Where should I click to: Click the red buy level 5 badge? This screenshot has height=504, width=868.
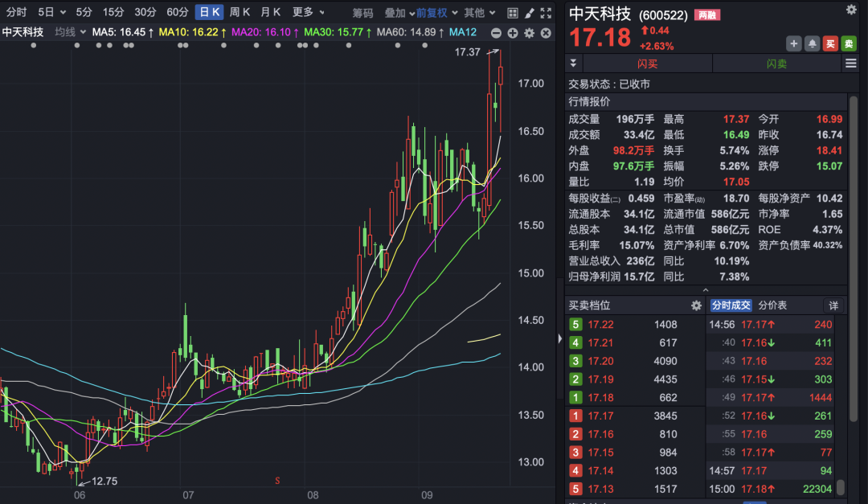(x=575, y=489)
